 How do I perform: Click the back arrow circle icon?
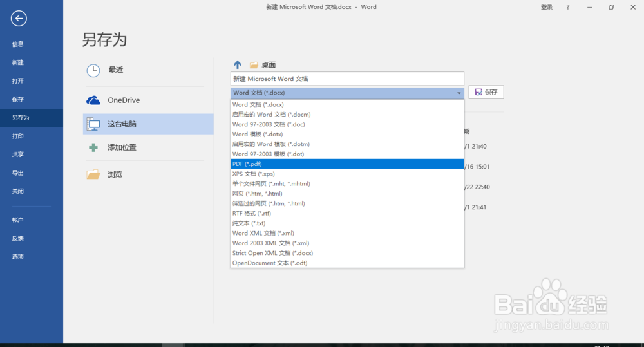tap(19, 19)
